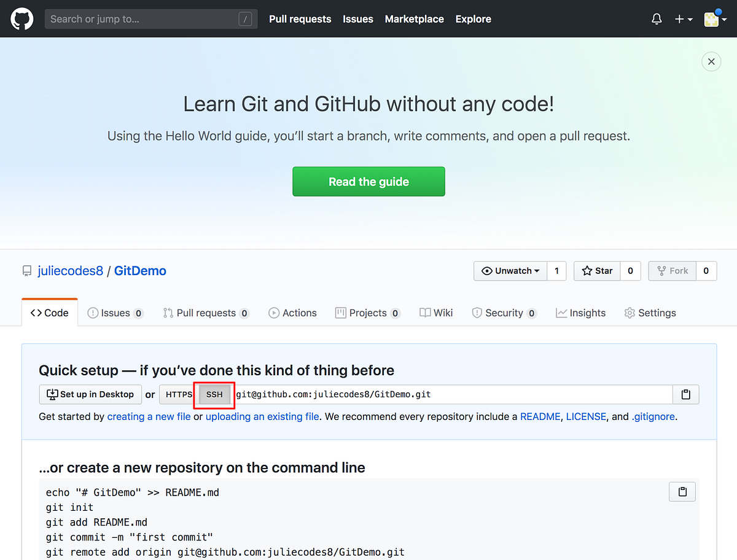Select the Code tab
This screenshot has width=737, height=560.
pos(50,313)
